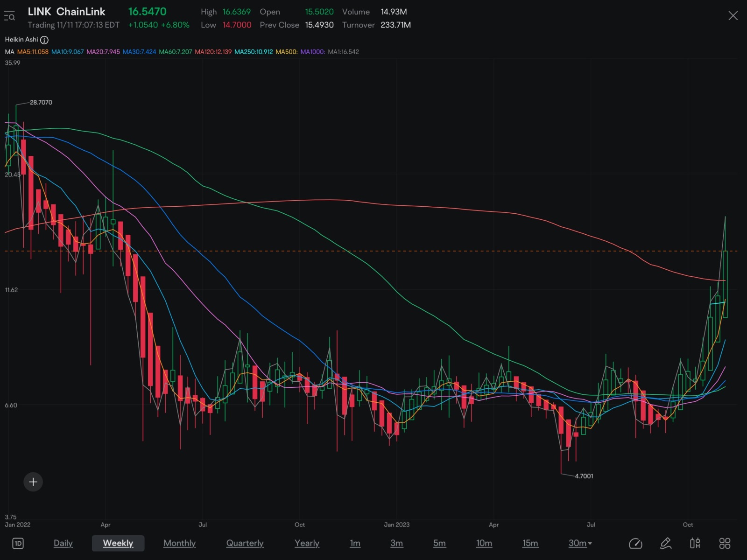Select MA1:16.542 indicator value
Screen dimensions: 747x560
pyautogui.click(x=344, y=52)
